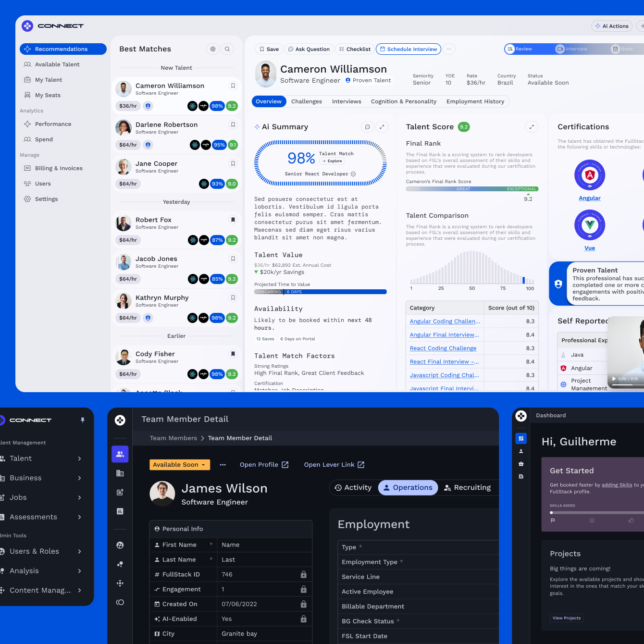Click the Final Rank score bar
The width and height of the screenshot is (644, 644).
tap(472, 189)
